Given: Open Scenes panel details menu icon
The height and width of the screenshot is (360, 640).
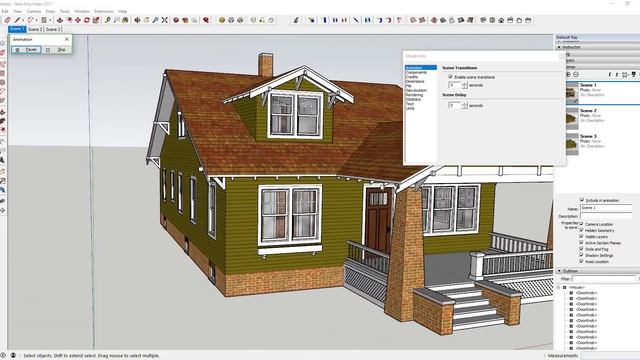Looking at the screenshot, I should [x=634, y=74].
